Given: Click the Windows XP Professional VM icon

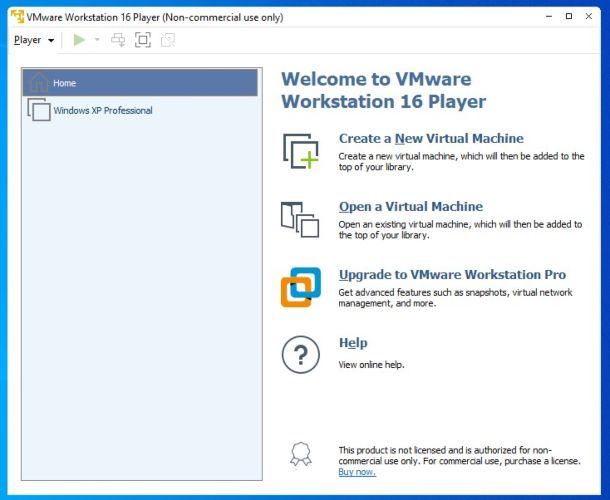Looking at the screenshot, I should click(38, 110).
